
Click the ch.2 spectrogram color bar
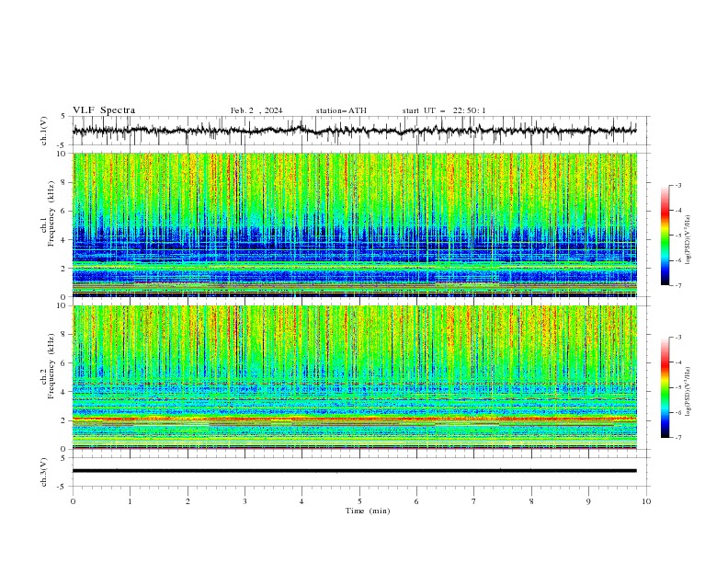tap(665, 387)
